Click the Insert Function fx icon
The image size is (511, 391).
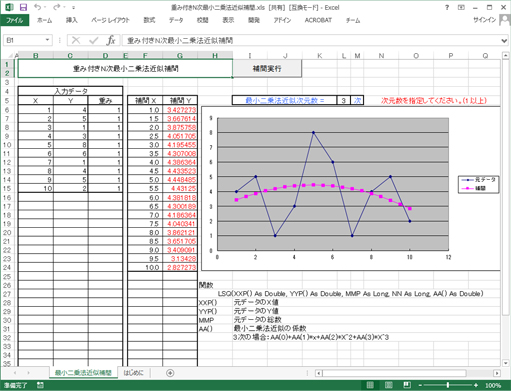pos(111,40)
